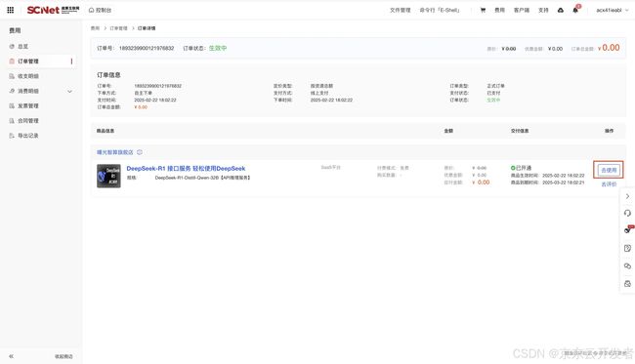635x364 pixels.
Task: Click the 发票管理 sidebar icon
Action: point(12,106)
